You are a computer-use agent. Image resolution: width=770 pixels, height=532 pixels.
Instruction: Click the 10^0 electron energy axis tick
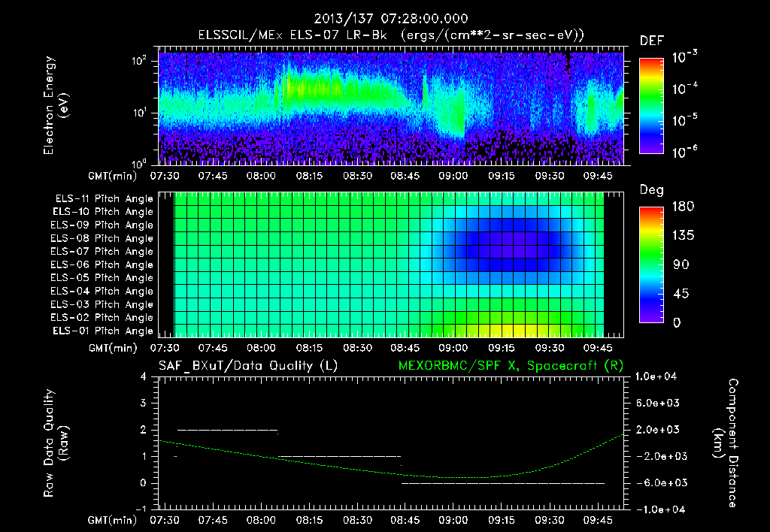[139, 163]
